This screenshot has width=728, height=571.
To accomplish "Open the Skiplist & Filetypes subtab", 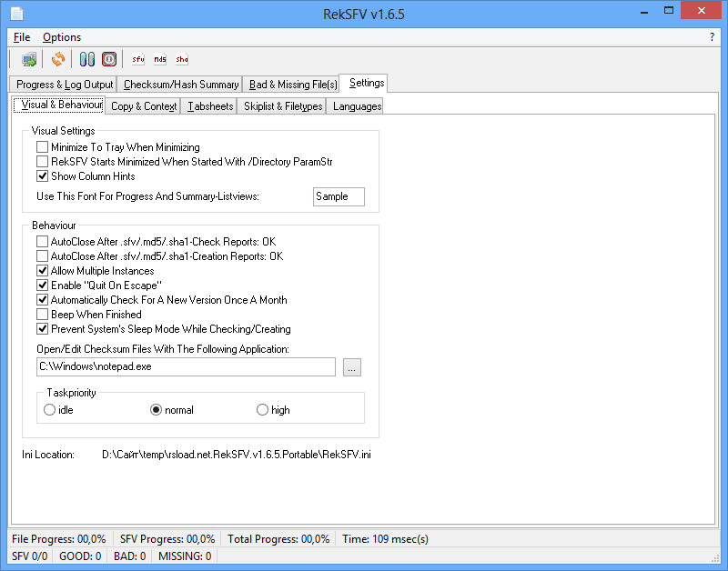I will pyautogui.click(x=283, y=106).
